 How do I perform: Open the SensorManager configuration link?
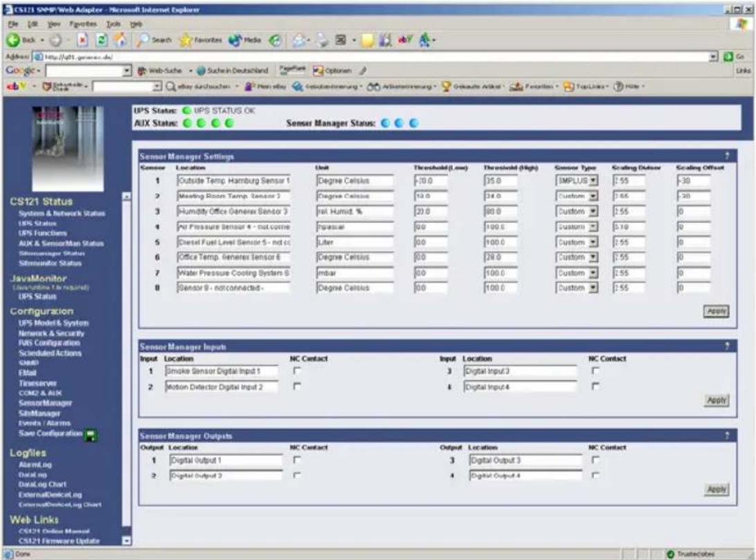click(x=45, y=403)
